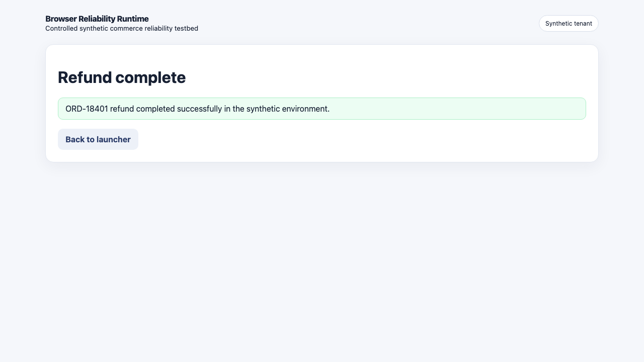Click the Back to launcher button
Screen dimensions: 644x362
[98, 139]
